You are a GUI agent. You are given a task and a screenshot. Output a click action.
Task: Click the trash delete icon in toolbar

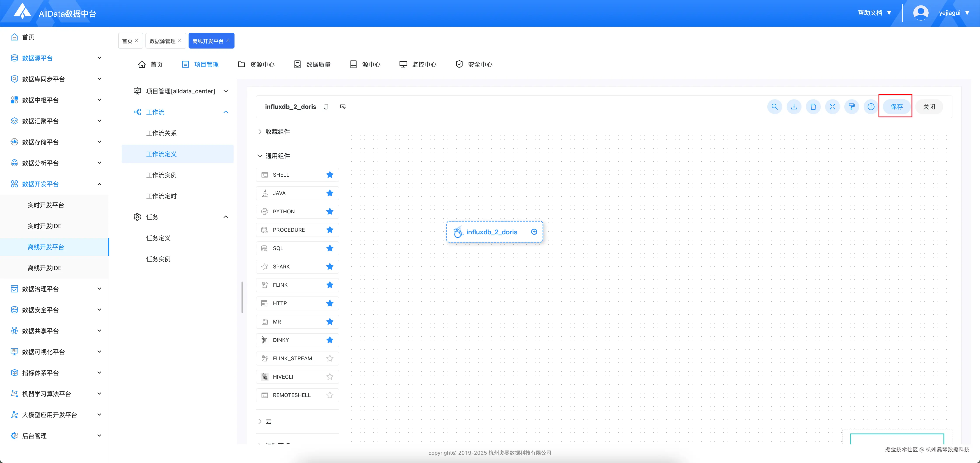click(x=813, y=107)
